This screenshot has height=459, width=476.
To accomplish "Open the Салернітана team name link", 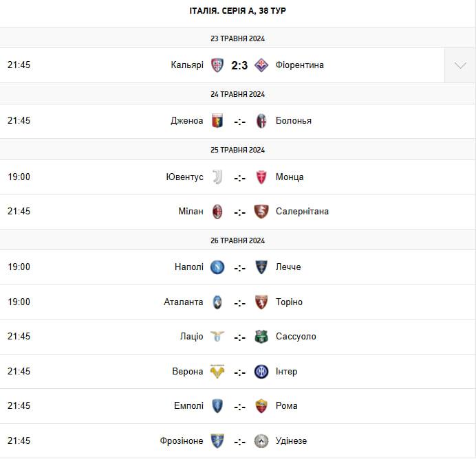I will pyautogui.click(x=302, y=212).
